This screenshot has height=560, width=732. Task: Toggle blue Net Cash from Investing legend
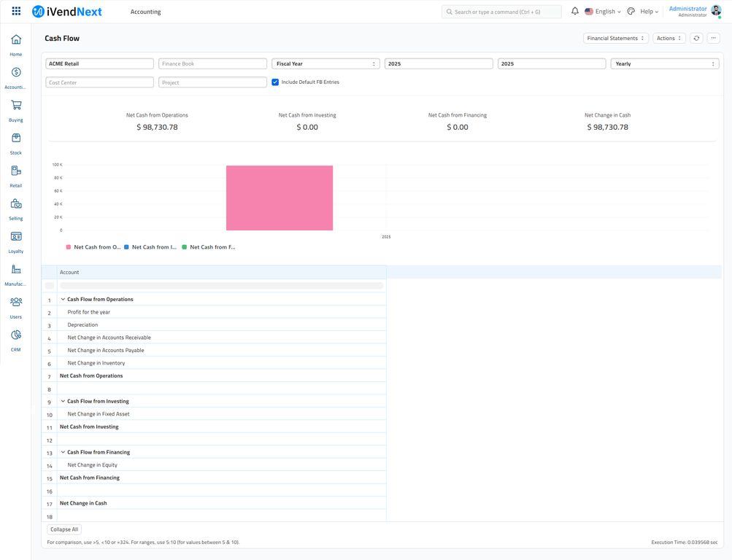pyautogui.click(x=150, y=247)
